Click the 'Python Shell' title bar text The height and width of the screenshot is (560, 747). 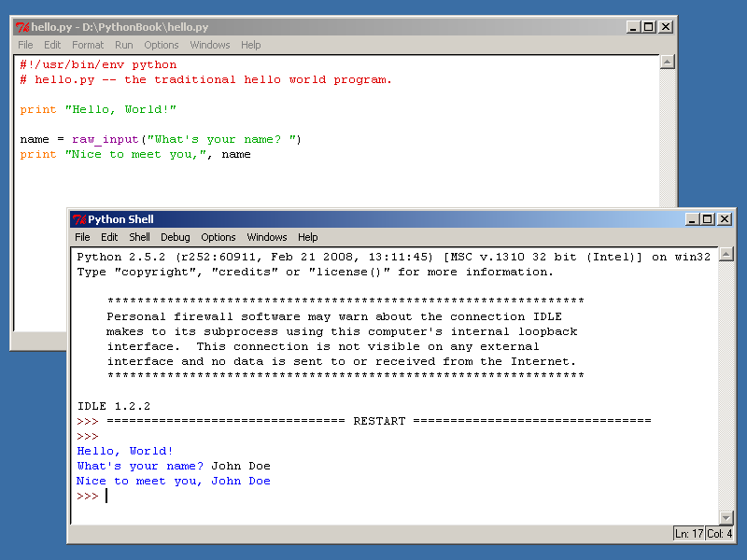tap(120, 219)
